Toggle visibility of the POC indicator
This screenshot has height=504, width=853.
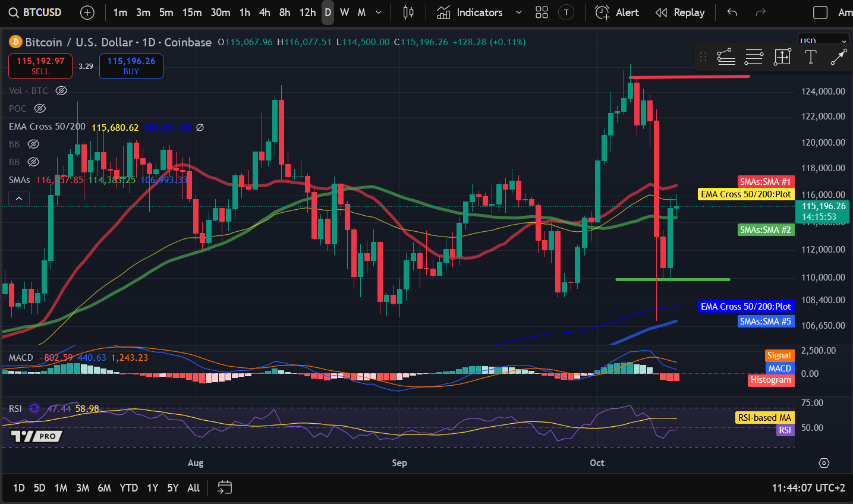click(x=40, y=109)
